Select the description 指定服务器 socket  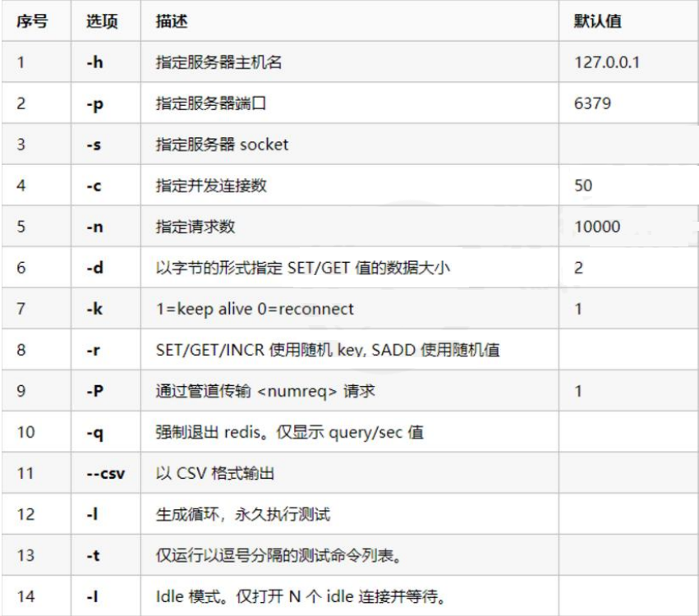point(222,145)
